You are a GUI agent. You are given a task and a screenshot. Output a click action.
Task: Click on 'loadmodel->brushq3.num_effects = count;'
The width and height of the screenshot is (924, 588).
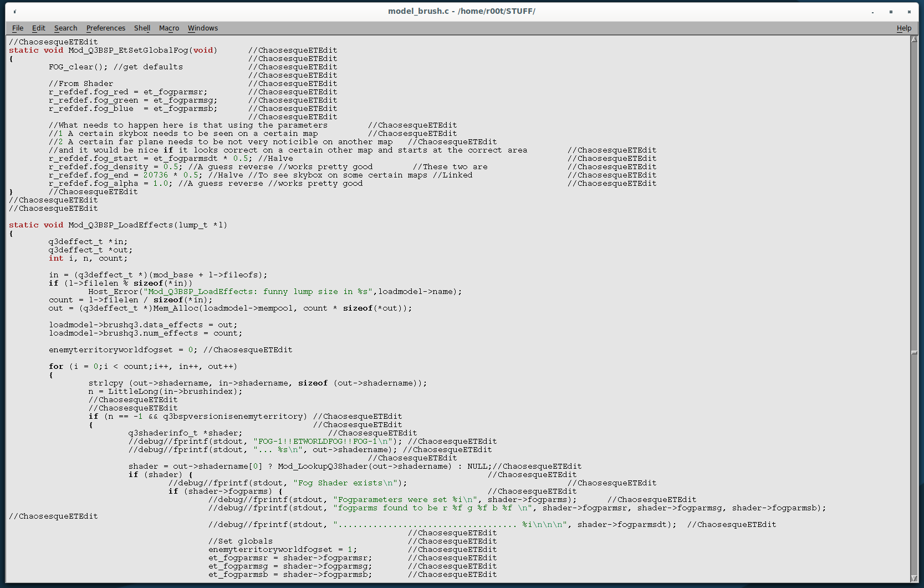(x=145, y=333)
